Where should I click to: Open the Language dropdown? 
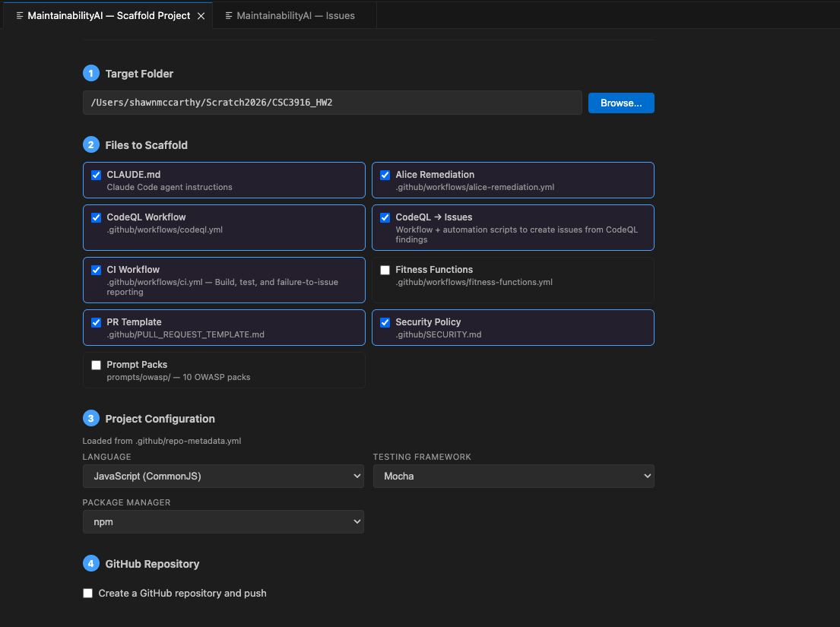click(x=223, y=476)
